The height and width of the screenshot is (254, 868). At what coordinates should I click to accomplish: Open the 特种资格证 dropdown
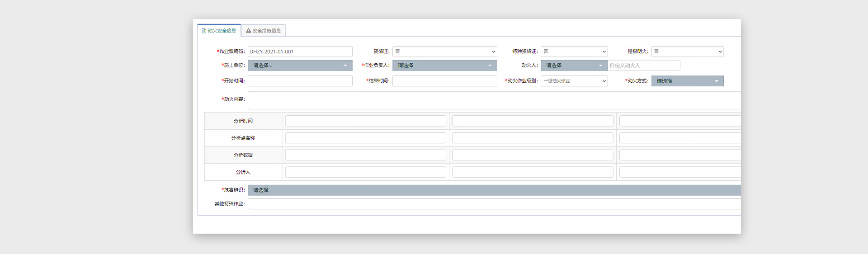tap(574, 52)
